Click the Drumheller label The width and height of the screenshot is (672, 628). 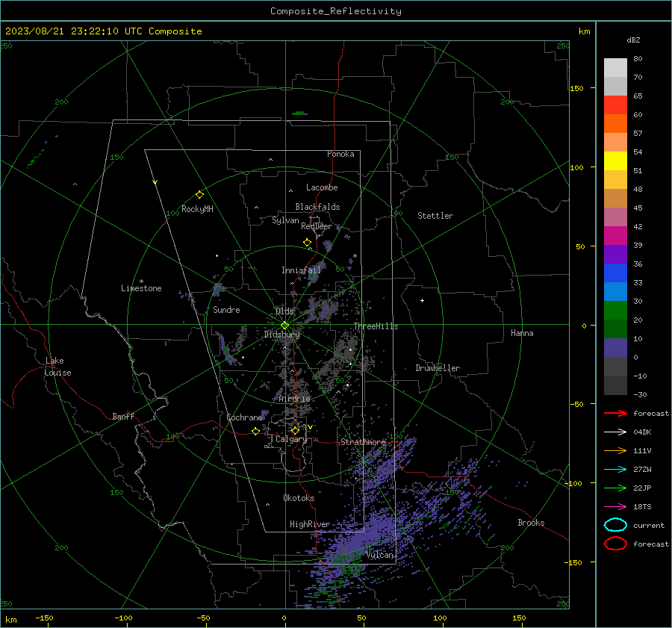[x=438, y=368]
